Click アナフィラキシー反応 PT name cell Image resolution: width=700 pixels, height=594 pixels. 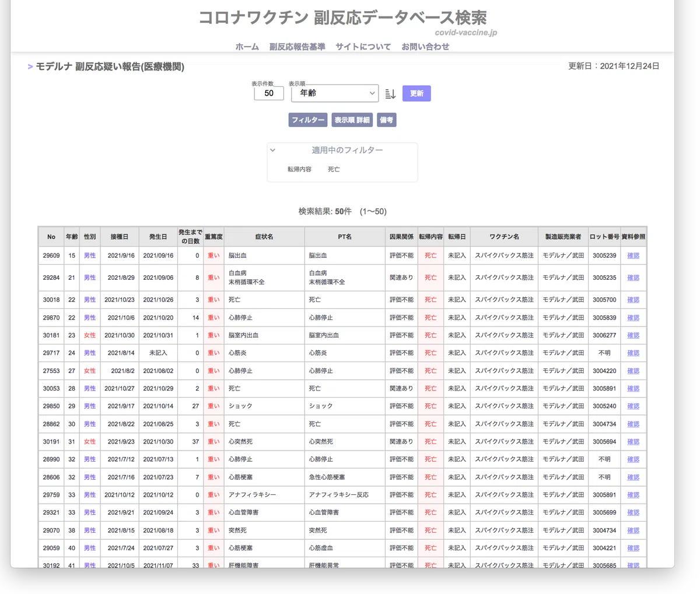[x=345, y=494]
